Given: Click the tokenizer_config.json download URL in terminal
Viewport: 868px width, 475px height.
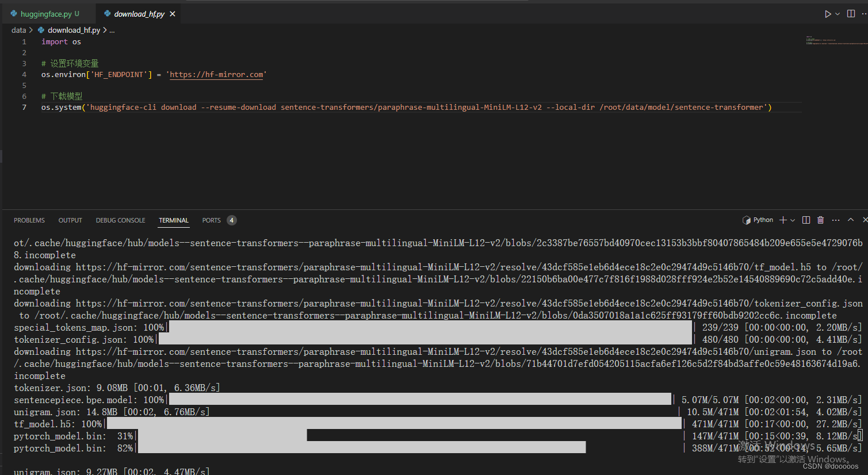Looking at the screenshot, I should click(x=469, y=304).
